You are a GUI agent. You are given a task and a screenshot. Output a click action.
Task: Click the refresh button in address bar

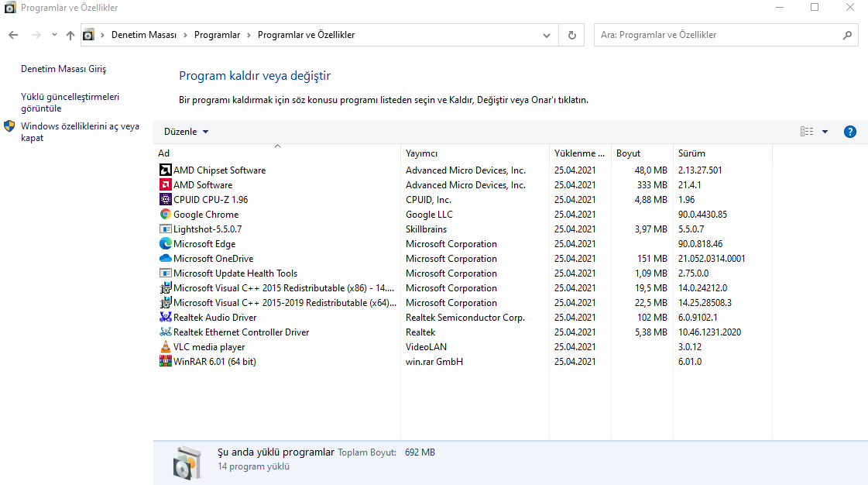[571, 35]
